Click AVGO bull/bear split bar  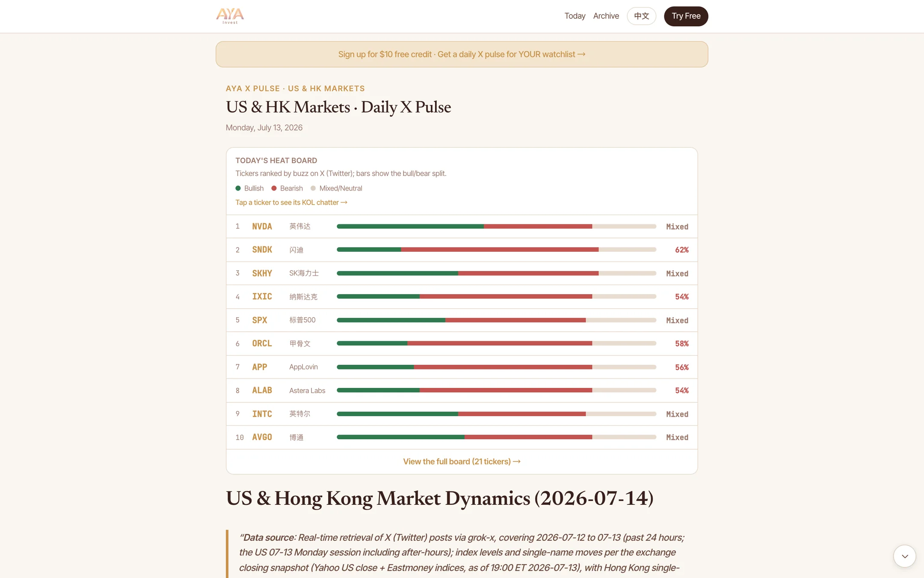(496, 437)
